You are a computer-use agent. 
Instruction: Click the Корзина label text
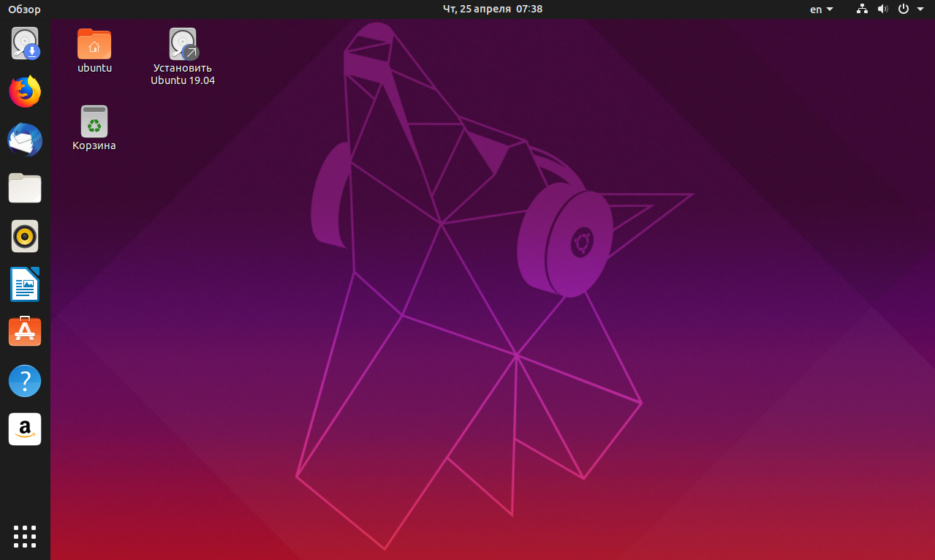click(94, 145)
